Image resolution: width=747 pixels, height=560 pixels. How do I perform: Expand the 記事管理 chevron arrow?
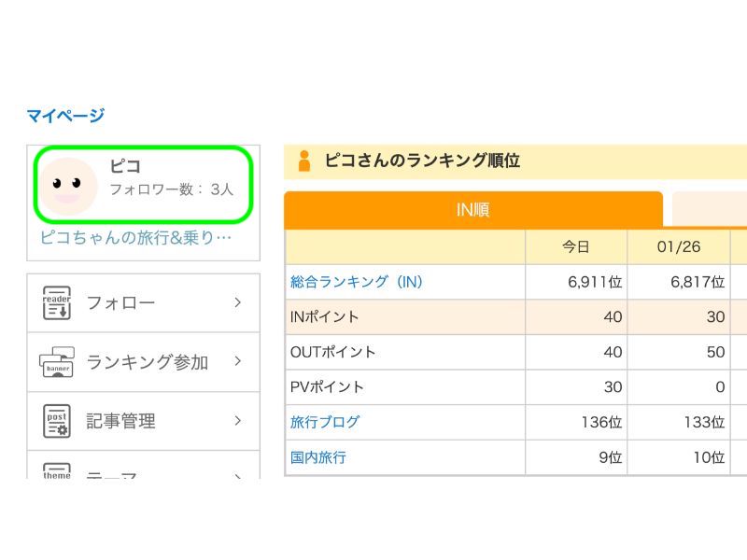(238, 421)
